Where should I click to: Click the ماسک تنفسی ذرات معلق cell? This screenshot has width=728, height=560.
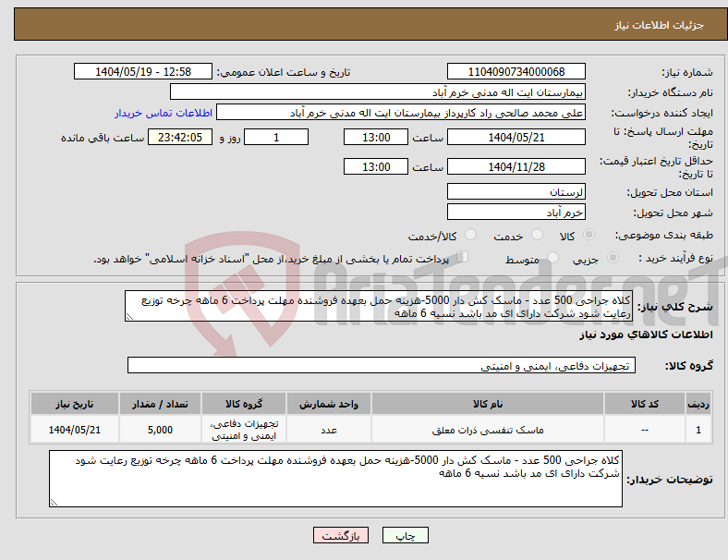pos(488,430)
